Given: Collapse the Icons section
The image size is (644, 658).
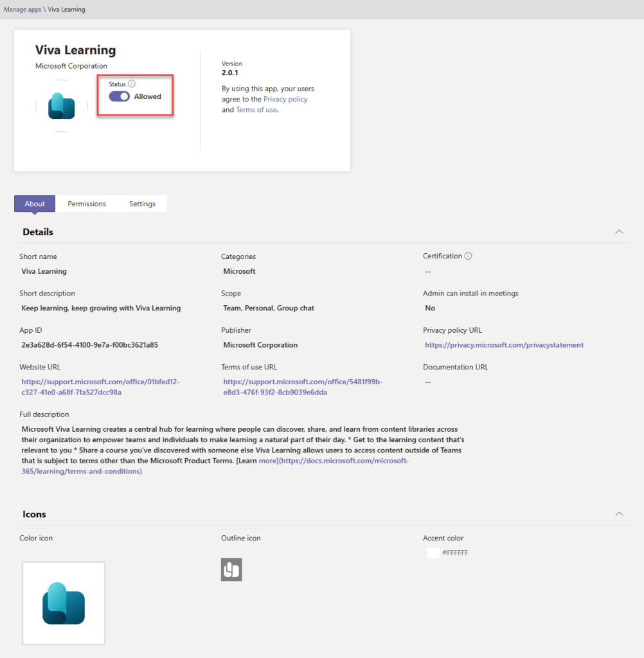Looking at the screenshot, I should pyautogui.click(x=619, y=513).
